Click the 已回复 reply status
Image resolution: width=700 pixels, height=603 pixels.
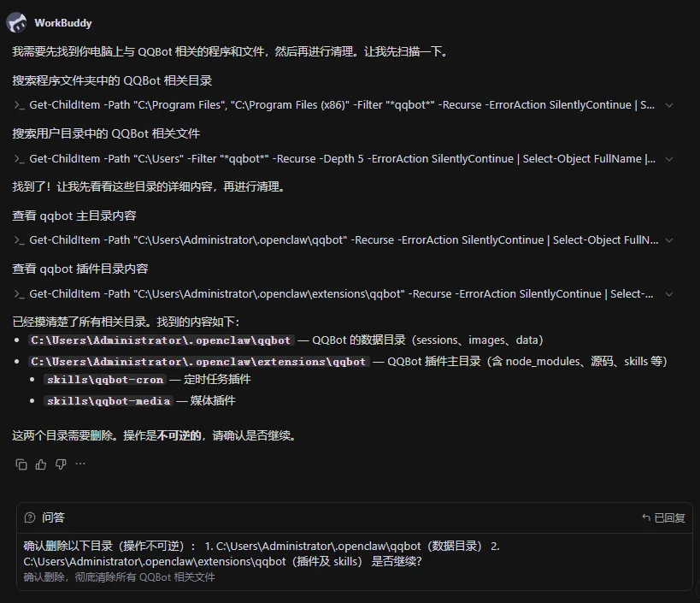663,517
